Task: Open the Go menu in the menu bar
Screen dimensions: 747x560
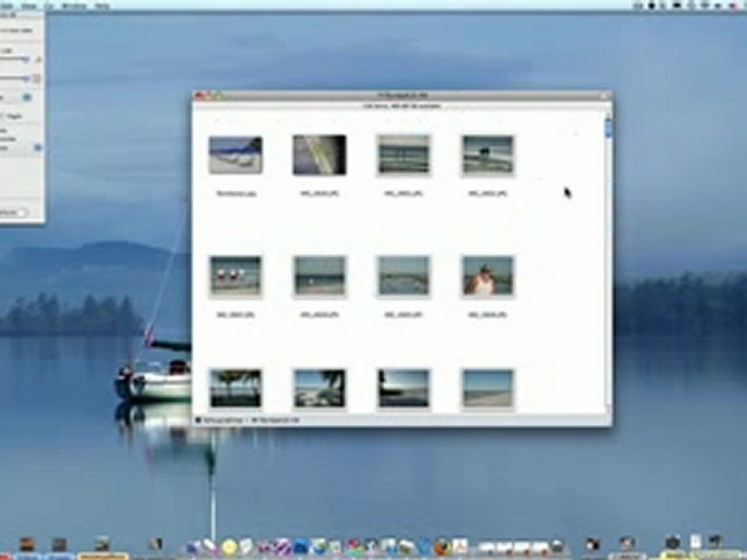Action: click(x=49, y=5)
